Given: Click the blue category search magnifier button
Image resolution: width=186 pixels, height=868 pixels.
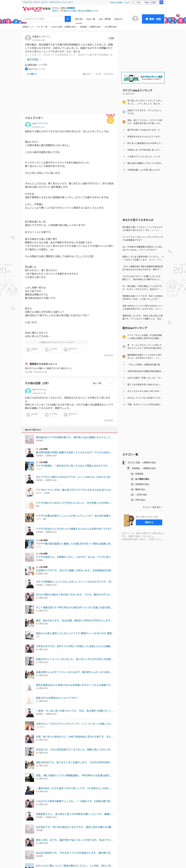Looking at the screenshot, I should click(x=68, y=19).
